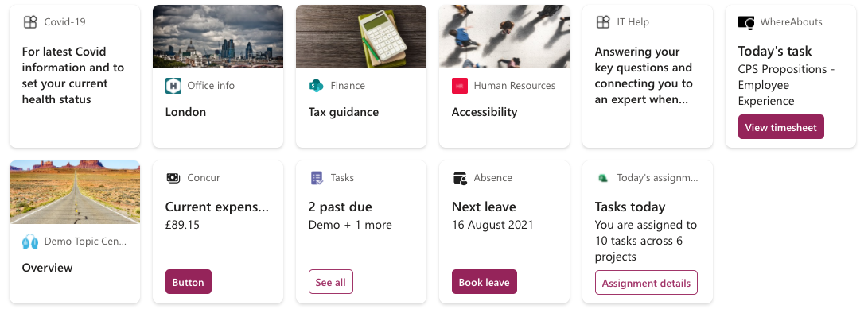Select See all on Tasks card
This screenshot has height=313, width=868.
330,282
